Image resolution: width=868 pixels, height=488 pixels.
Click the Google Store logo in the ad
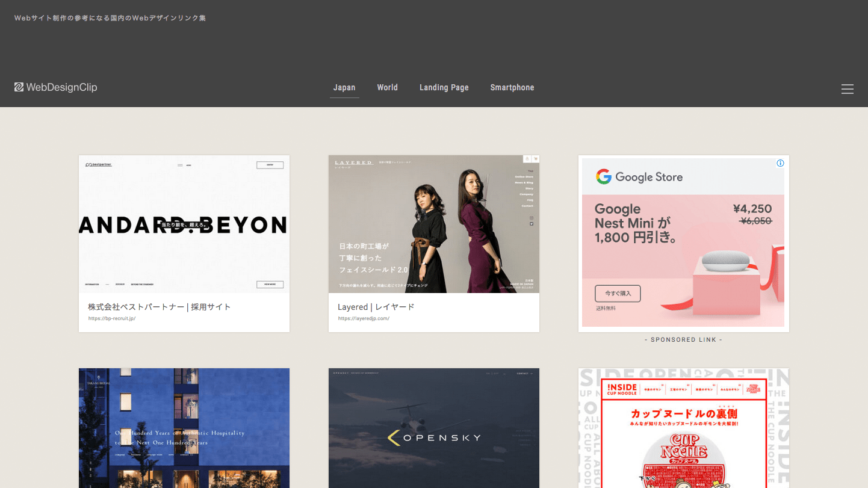click(x=639, y=177)
